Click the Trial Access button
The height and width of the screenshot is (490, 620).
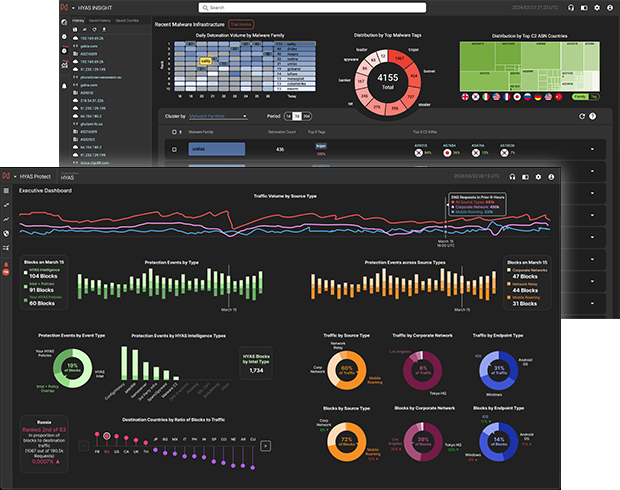(241, 25)
